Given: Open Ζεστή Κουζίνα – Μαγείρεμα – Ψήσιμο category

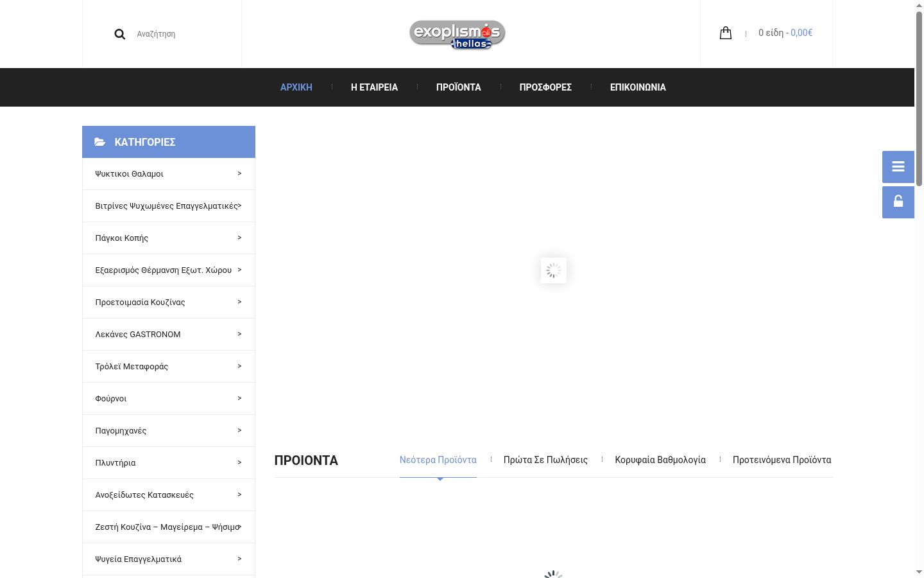Looking at the screenshot, I should (x=169, y=527).
